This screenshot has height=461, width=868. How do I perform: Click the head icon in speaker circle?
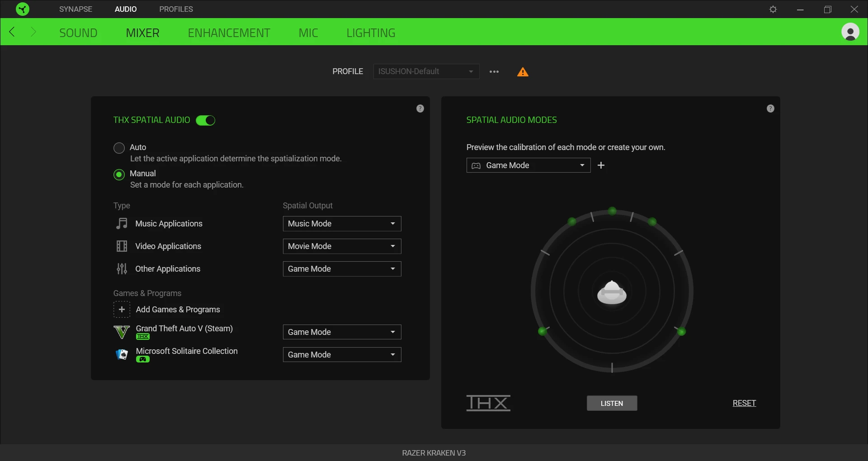coord(612,292)
